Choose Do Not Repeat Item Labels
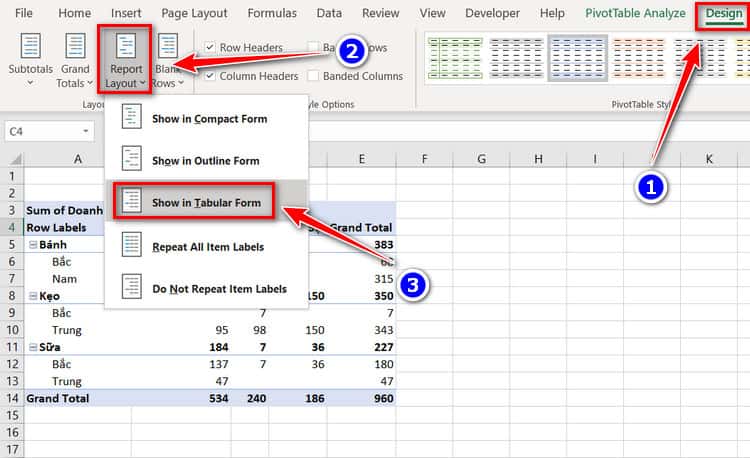The image size is (750, 458). coord(206,288)
